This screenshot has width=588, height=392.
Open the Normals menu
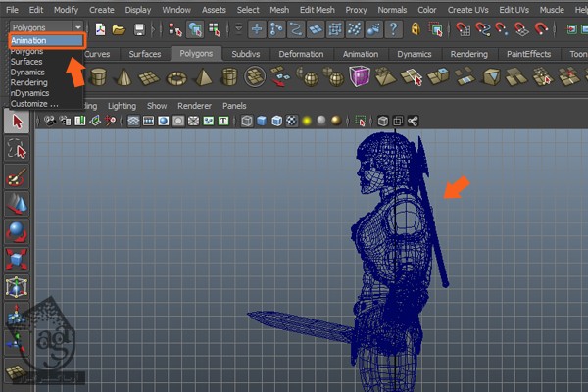click(392, 10)
